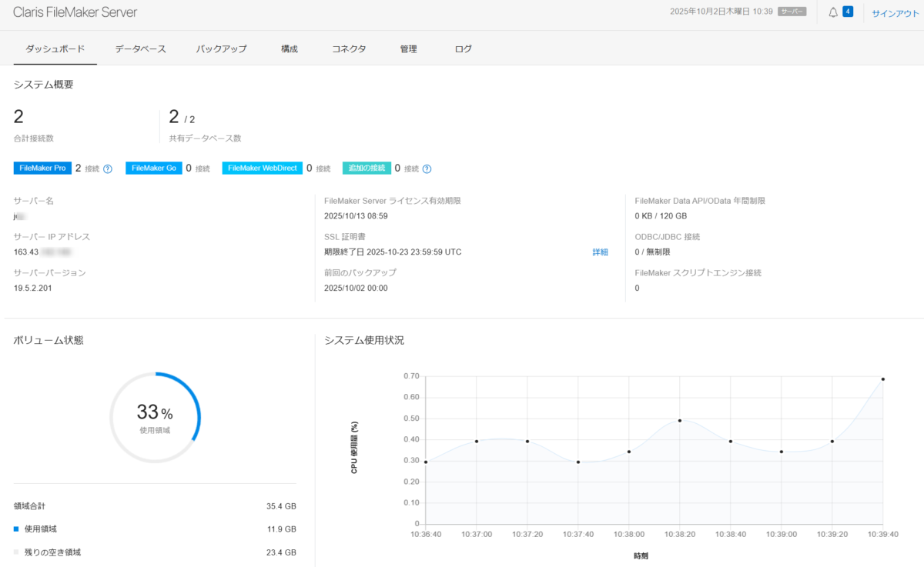Click the help icon beside 追加の接続 count
The height and width of the screenshot is (567, 924).
pos(427,168)
